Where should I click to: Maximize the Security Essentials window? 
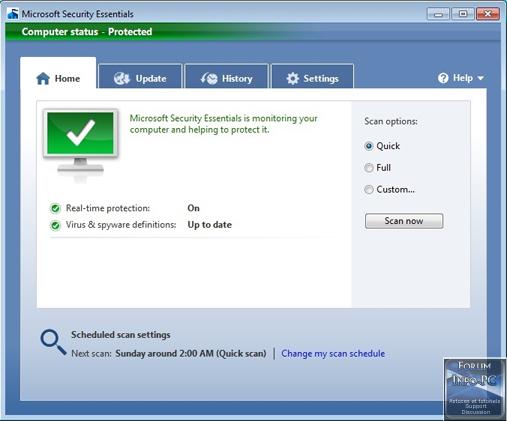[x=463, y=14]
